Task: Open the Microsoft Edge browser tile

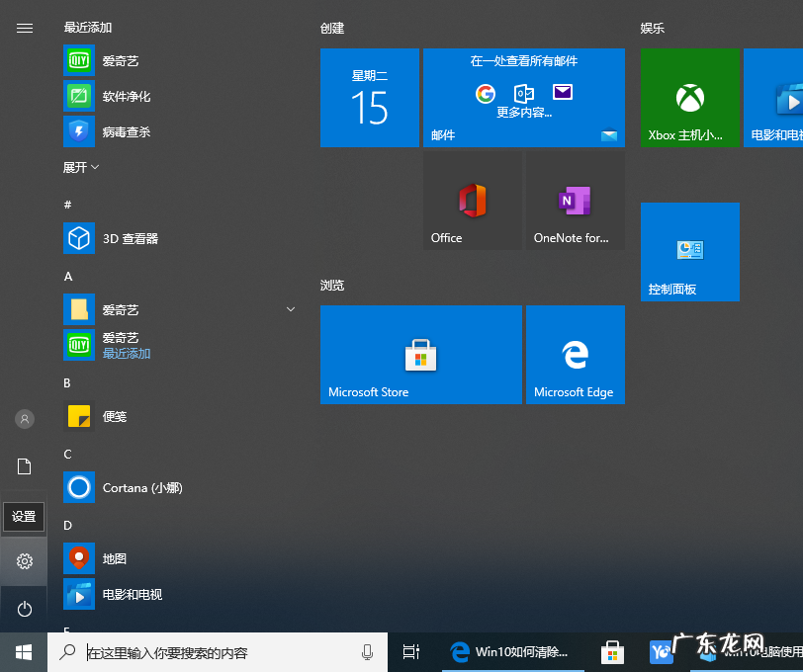Action: [575, 355]
